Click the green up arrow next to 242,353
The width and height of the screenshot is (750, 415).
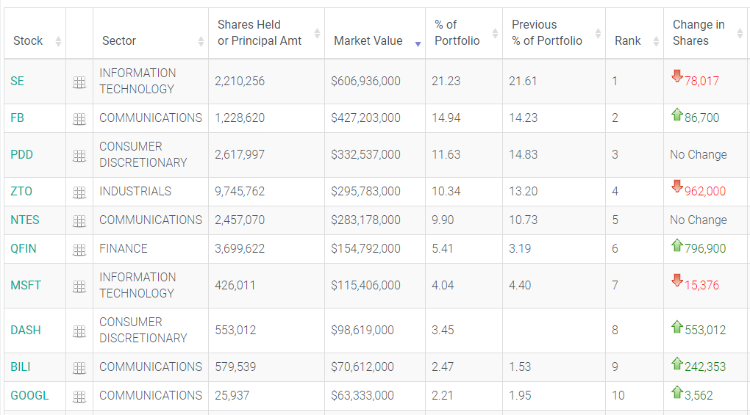[676, 363]
